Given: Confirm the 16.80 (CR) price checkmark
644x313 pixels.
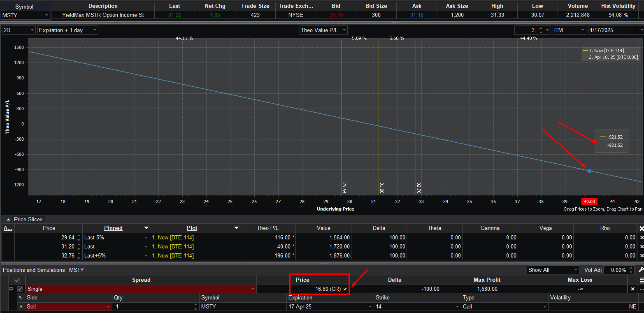Looking at the screenshot, I should pyautogui.click(x=345, y=289).
